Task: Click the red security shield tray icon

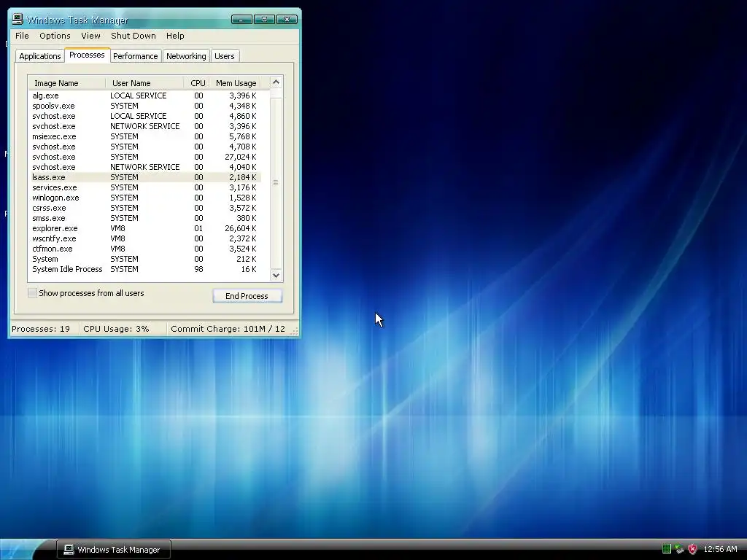Action: point(693,549)
